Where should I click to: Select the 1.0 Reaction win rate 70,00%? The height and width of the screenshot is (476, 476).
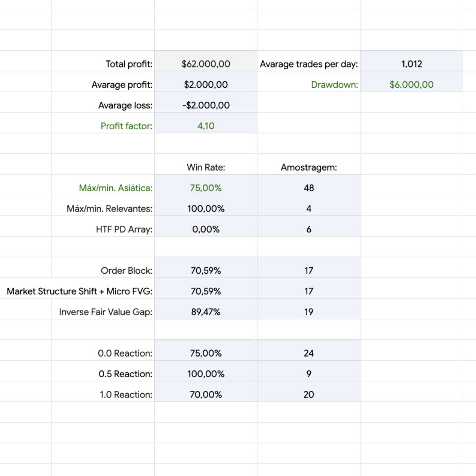coord(206,395)
